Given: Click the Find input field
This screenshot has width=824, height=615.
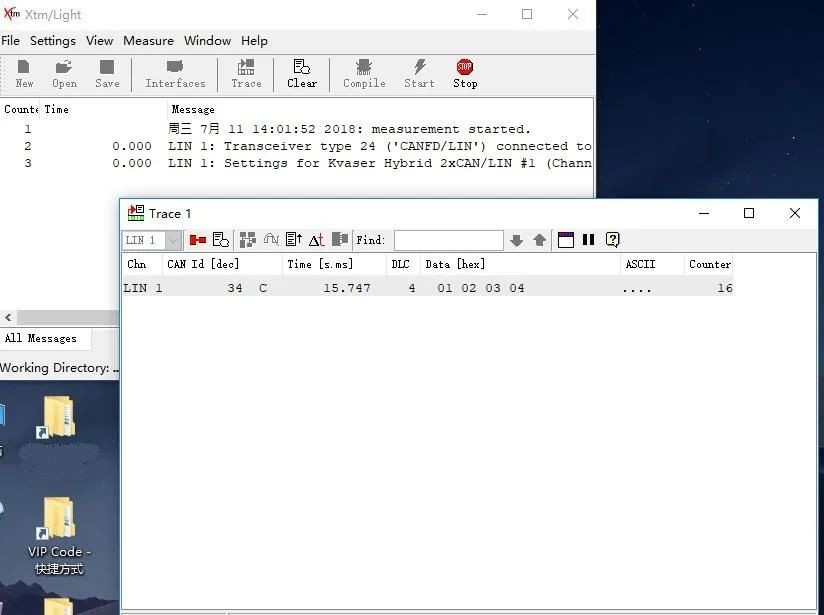Looking at the screenshot, I should 449,240.
